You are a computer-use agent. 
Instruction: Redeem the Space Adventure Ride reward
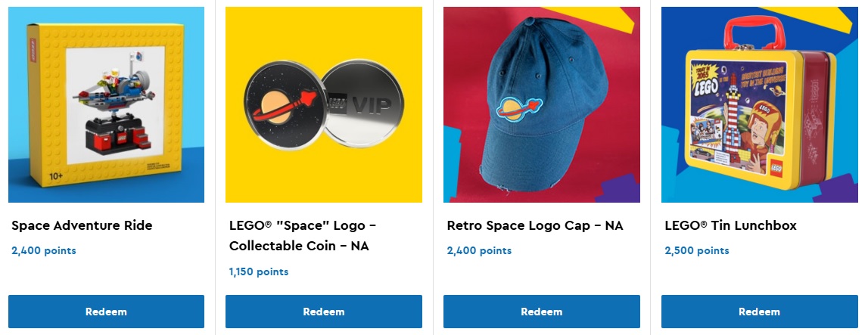pos(106,312)
